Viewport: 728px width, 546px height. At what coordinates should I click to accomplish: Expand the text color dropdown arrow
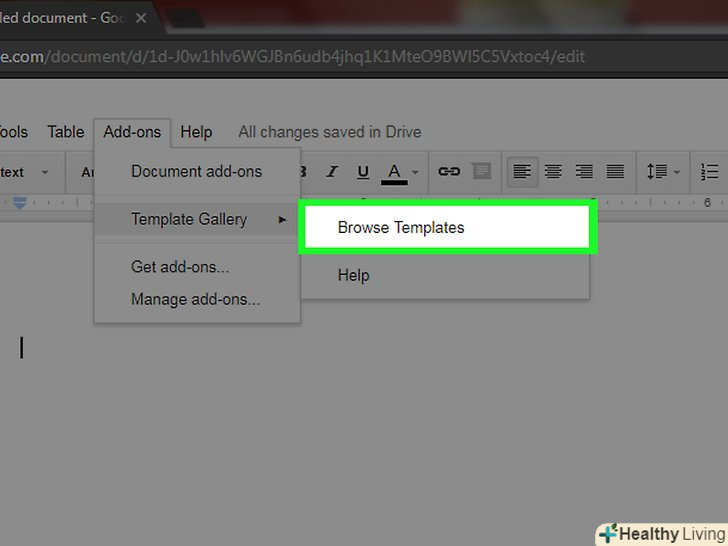(416, 172)
